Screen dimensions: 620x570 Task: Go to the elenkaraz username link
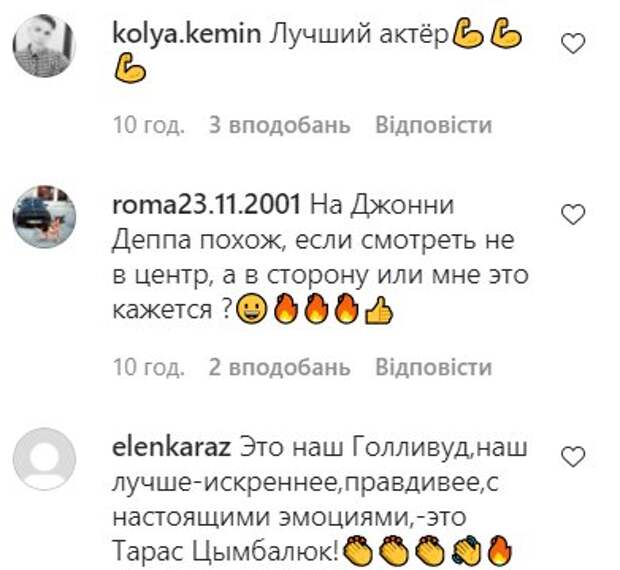172,448
